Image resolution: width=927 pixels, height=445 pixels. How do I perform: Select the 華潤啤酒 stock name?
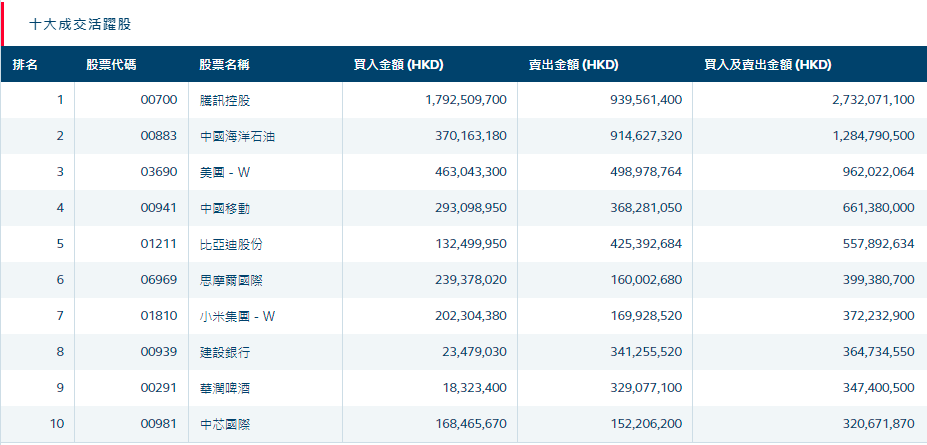tap(224, 388)
